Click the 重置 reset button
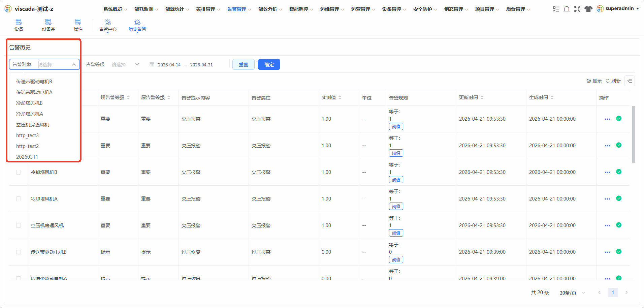Image resolution: width=644 pixels, height=308 pixels. pyautogui.click(x=244, y=64)
